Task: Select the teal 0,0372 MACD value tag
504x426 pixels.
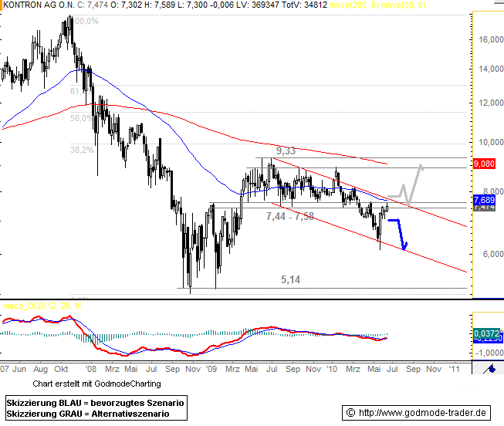Action: click(x=483, y=332)
